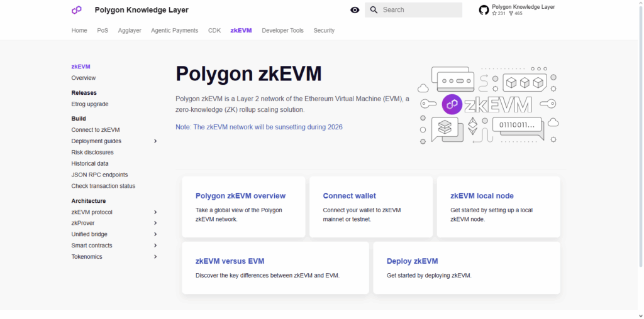Click the Polygon logo icon

tap(76, 10)
